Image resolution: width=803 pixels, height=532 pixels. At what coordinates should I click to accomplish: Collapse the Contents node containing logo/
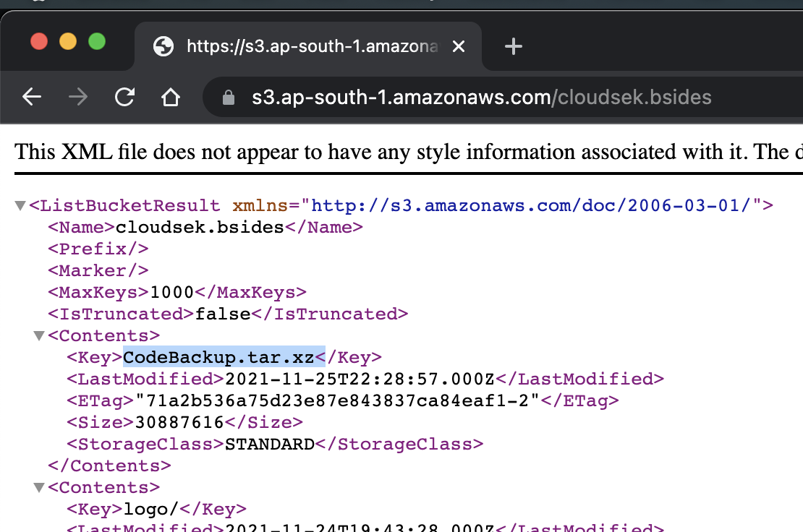[39, 487]
